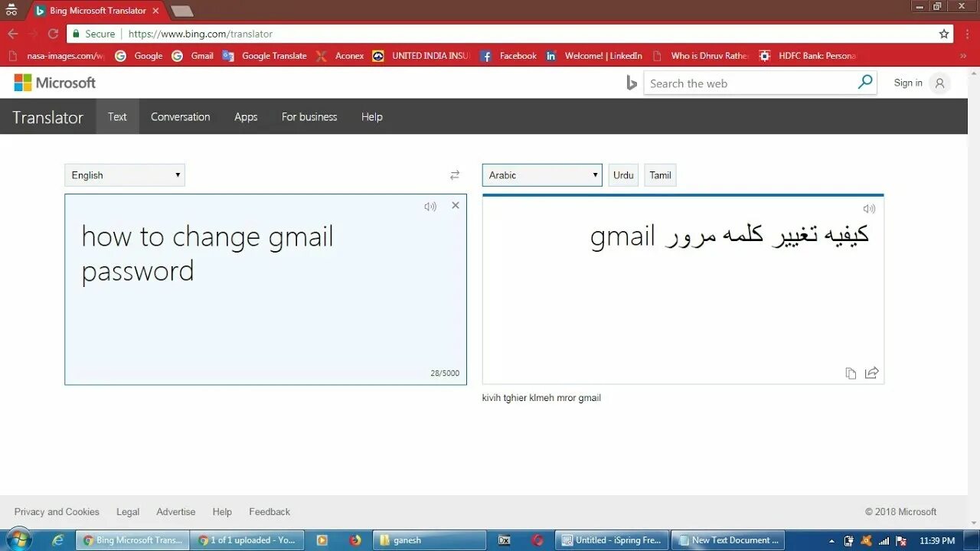Image resolution: width=980 pixels, height=551 pixels.
Task: Clear the source text with X icon
Action: click(456, 205)
